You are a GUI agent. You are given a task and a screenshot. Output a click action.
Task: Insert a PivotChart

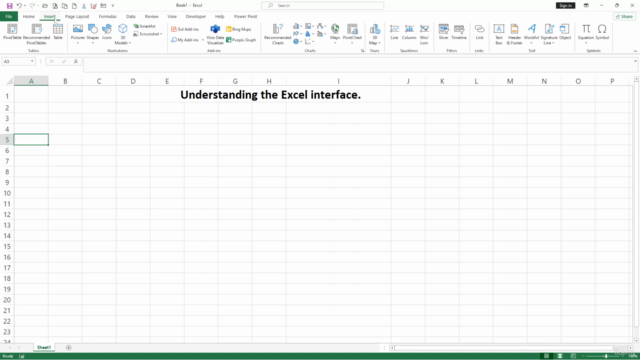pyautogui.click(x=352, y=33)
